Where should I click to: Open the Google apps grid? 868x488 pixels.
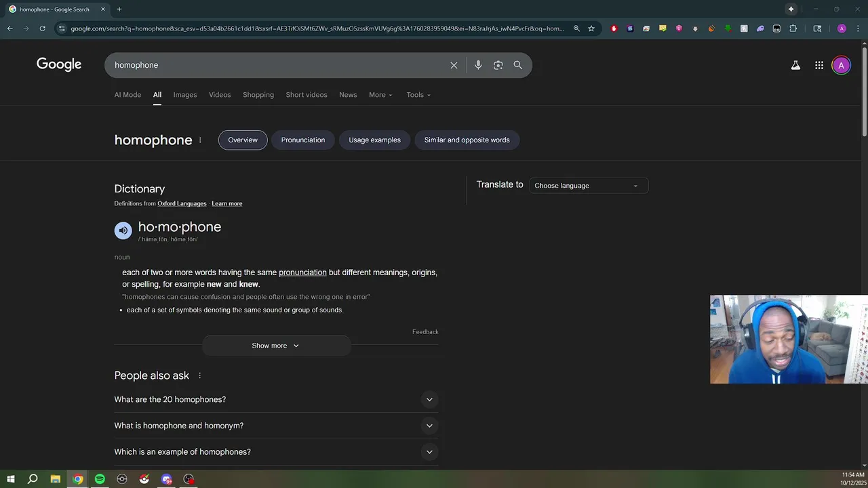(819, 65)
